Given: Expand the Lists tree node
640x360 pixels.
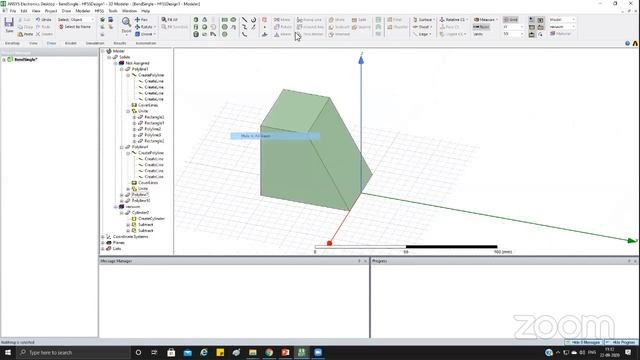Looking at the screenshot, I should tap(103, 249).
